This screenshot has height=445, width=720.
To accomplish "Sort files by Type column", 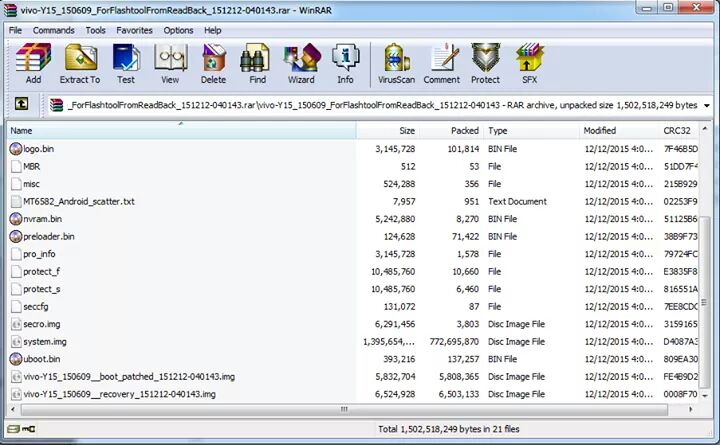I will pos(531,130).
